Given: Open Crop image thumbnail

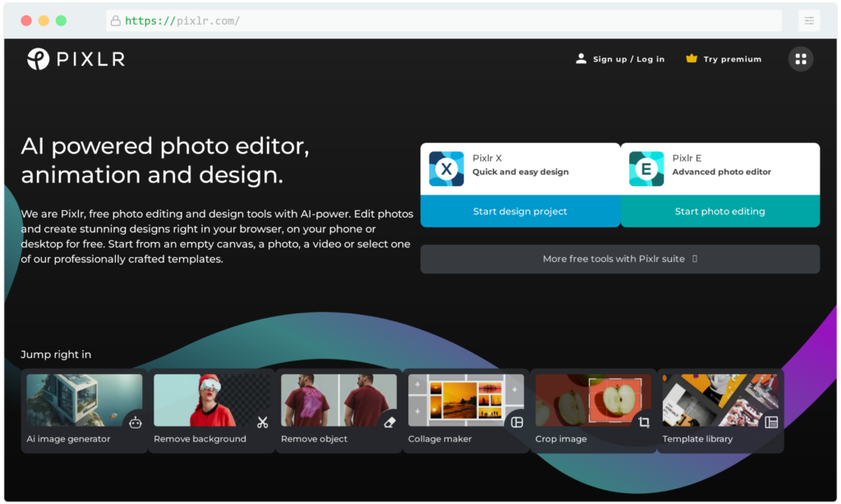Looking at the screenshot, I should [593, 400].
